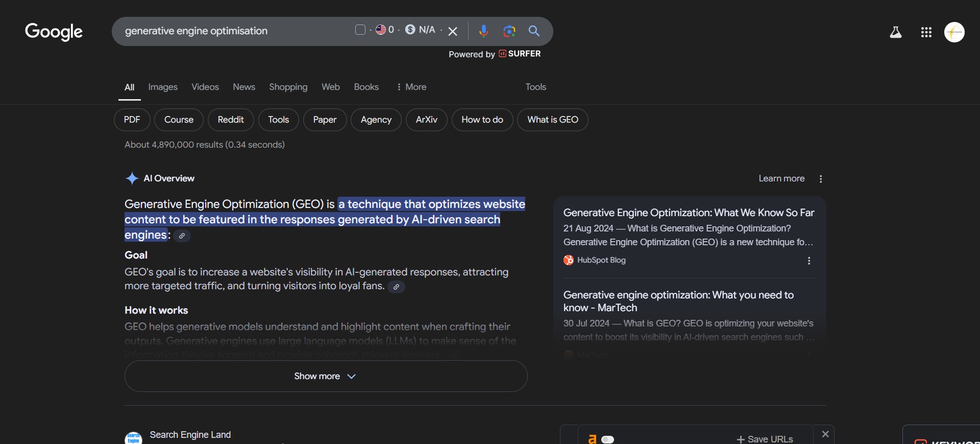Apply the Tools filter chip

279,120
